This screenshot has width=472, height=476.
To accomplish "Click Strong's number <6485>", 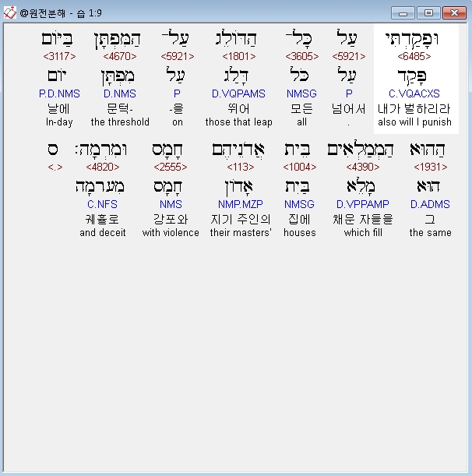I will [414, 56].
